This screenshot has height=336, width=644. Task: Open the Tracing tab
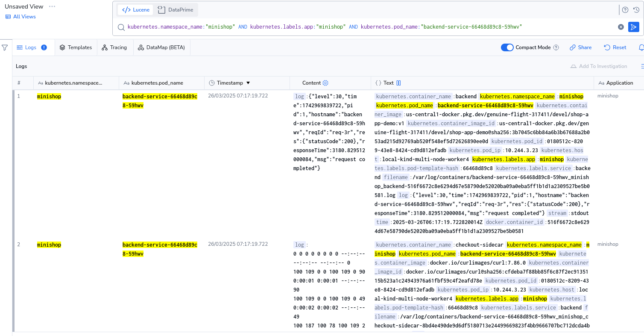click(114, 47)
